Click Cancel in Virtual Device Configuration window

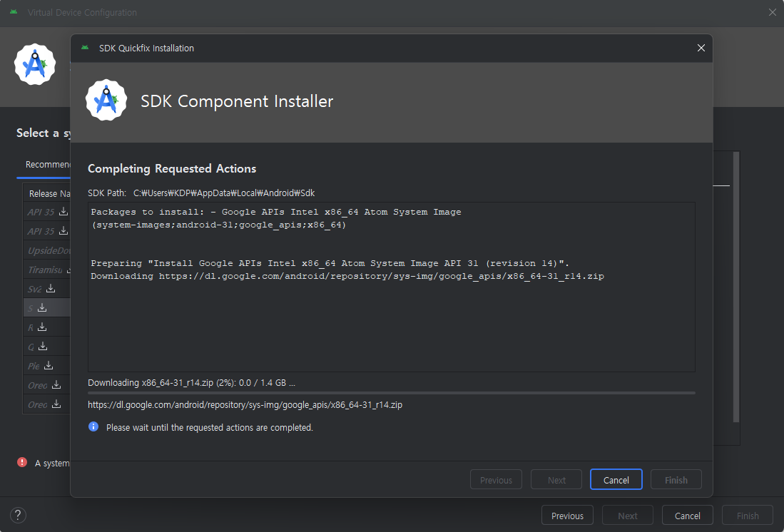tap(688, 516)
